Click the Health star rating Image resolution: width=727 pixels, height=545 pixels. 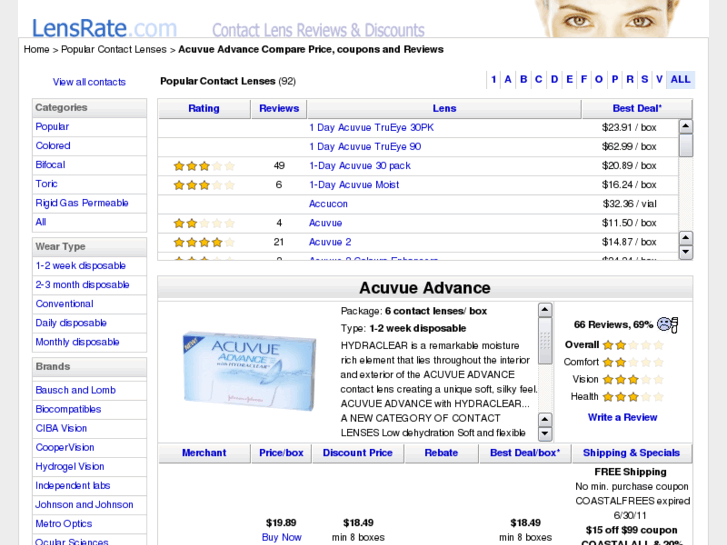click(633, 397)
